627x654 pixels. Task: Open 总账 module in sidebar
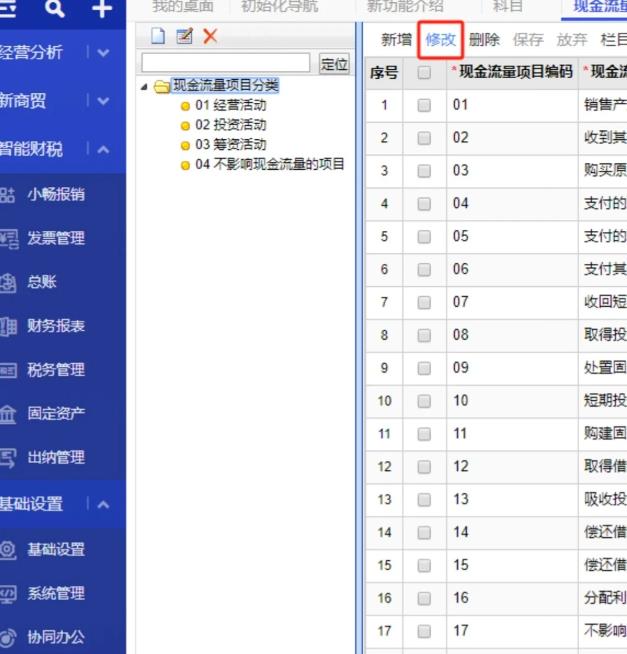pos(42,282)
